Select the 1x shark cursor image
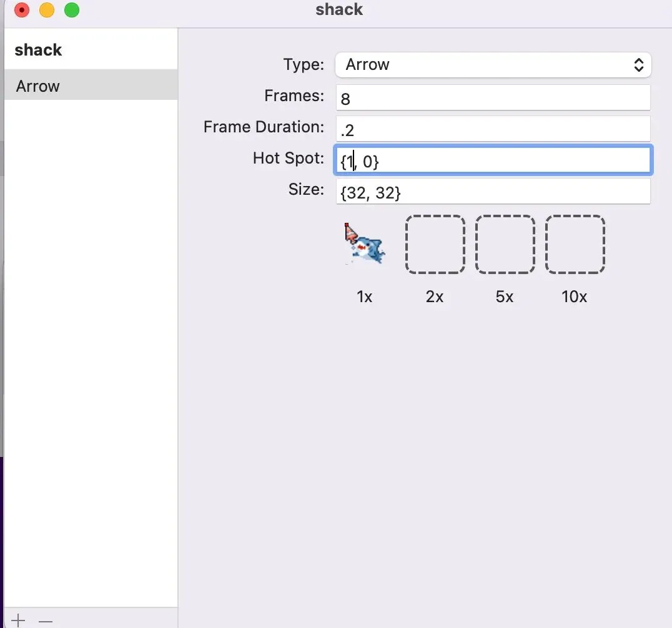Viewport: 672px width, 628px height. click(365, 243)
